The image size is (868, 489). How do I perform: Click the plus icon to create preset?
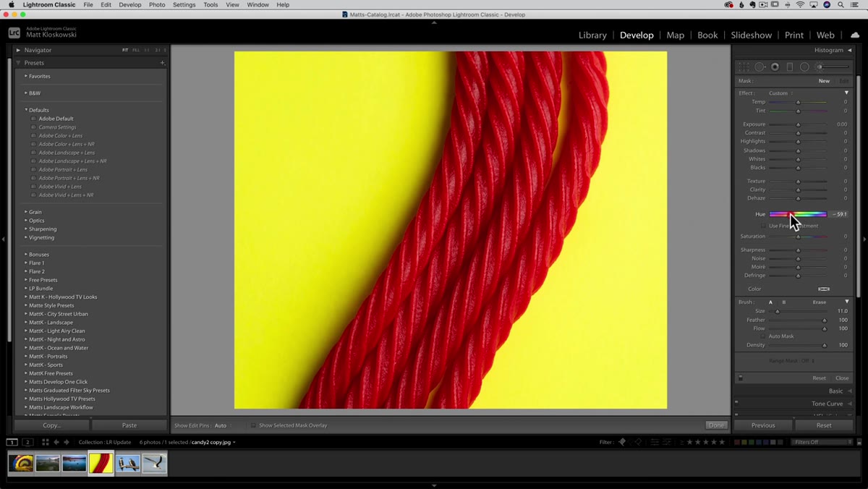pyautogui.click(x=162, y=63)
